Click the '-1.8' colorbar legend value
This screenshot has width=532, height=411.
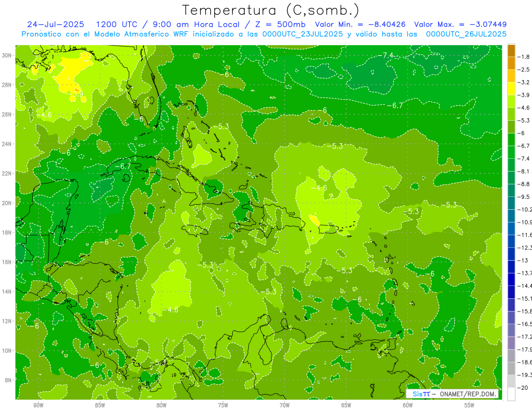coord(524,57)
